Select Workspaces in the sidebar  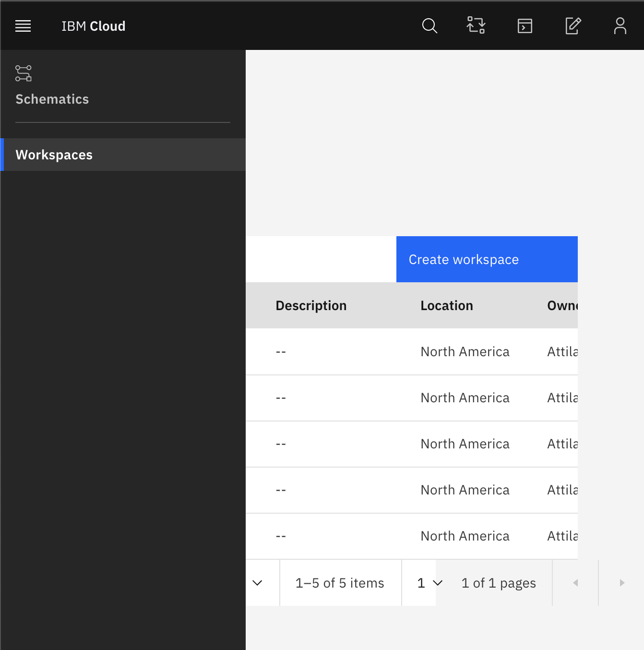pyautogui.click(x=54, y=155)
